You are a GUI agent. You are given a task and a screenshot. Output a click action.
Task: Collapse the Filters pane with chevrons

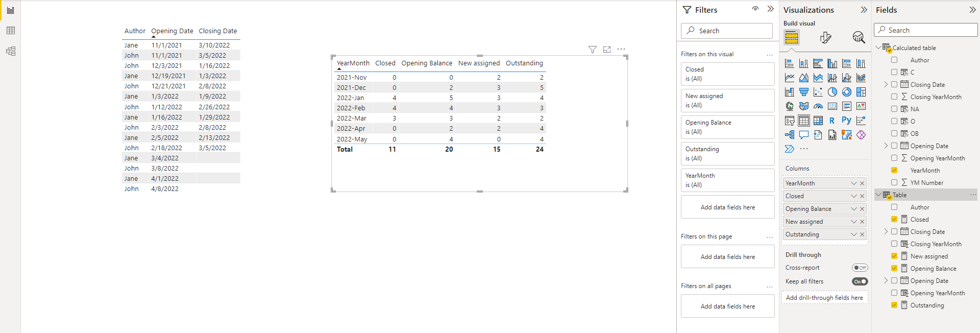coord(771,9)
